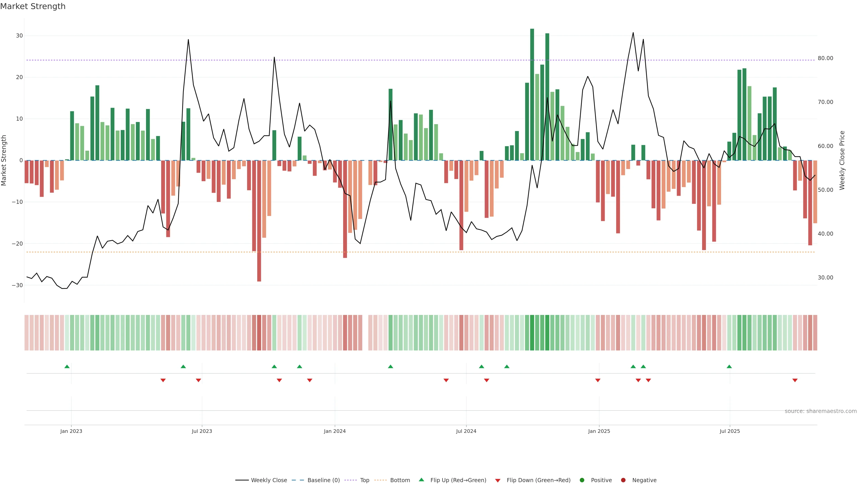Click the darkest green heatmap strip cell

click(532, 332)
